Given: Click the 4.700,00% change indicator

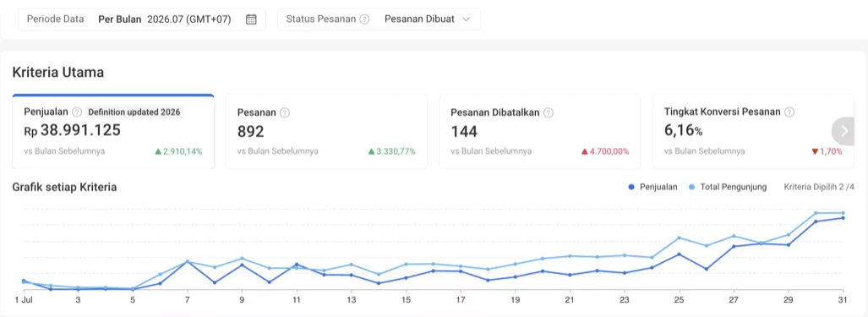Looking at the screenshot, I should pos(604,151).
